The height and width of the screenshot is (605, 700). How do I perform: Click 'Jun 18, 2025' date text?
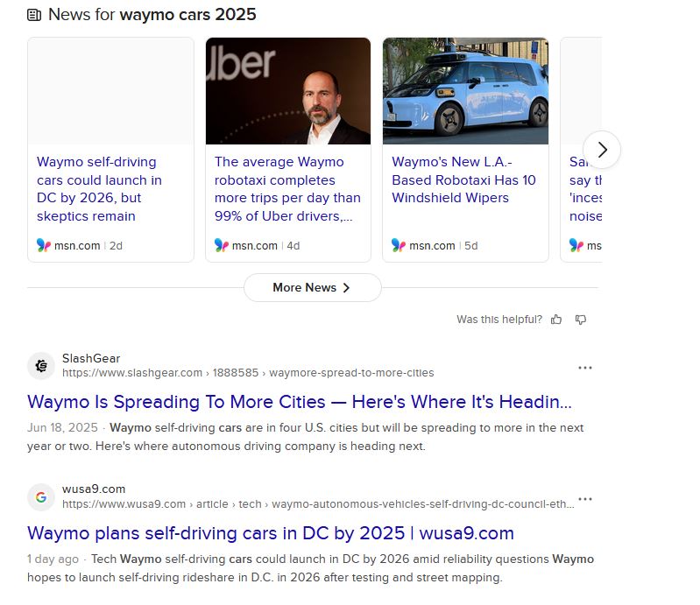(x=62, y=427)
